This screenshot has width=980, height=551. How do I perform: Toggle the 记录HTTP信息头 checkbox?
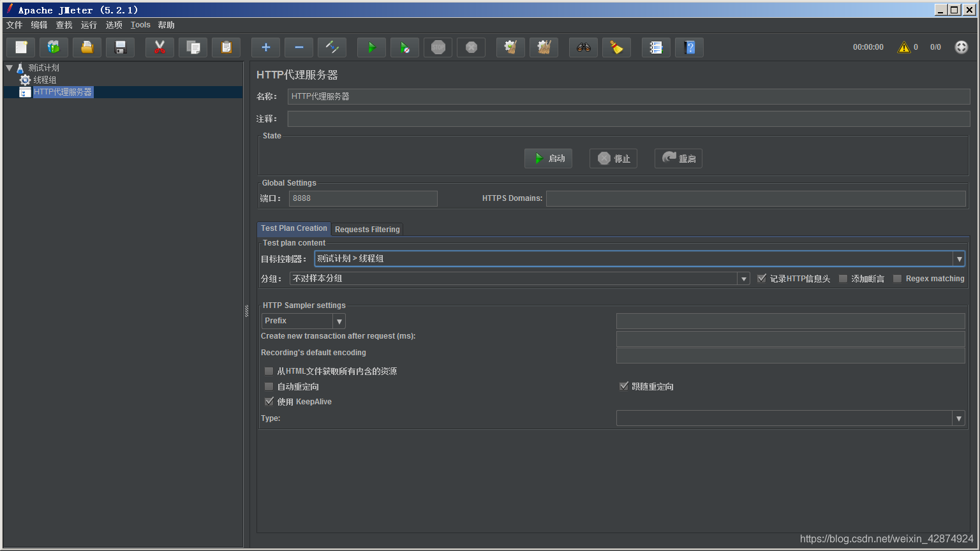[x=761, y=279]
